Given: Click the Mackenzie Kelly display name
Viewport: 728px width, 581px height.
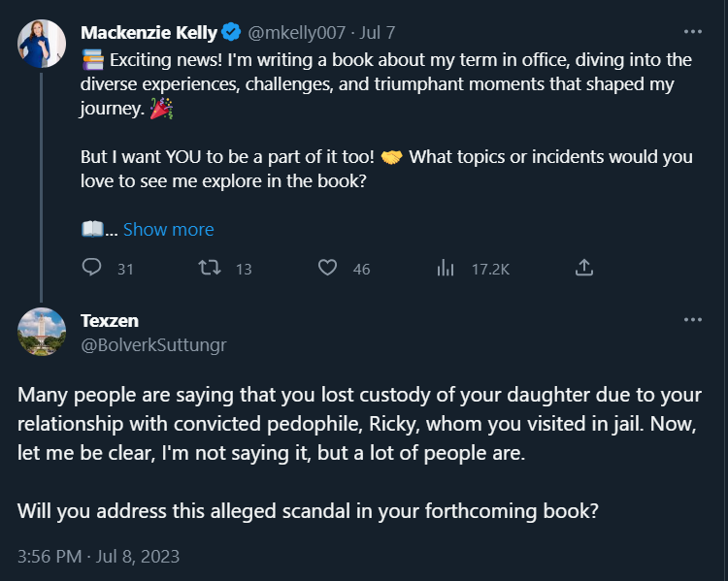Looking at the screenshot, I should click(149, 33).
